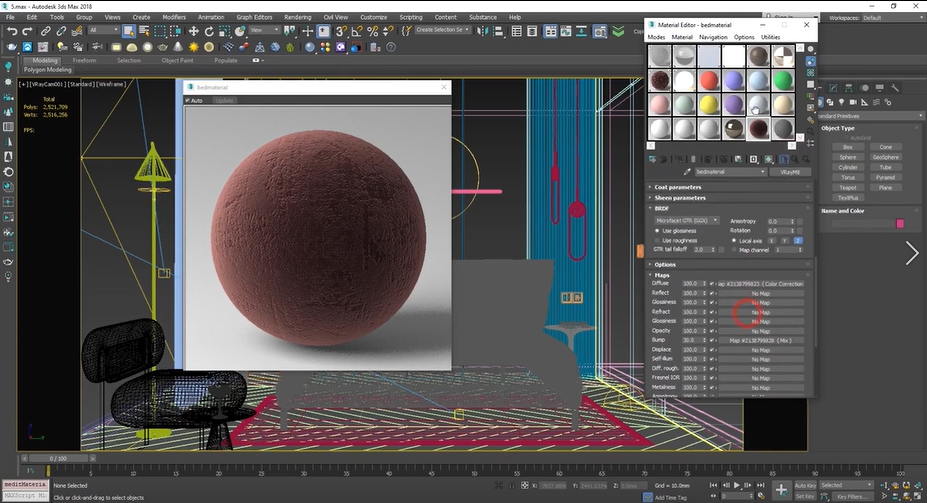Switch to the Freeform ribbon tab
The width and height of the screenshot is (927, 503).
(84, 60)
